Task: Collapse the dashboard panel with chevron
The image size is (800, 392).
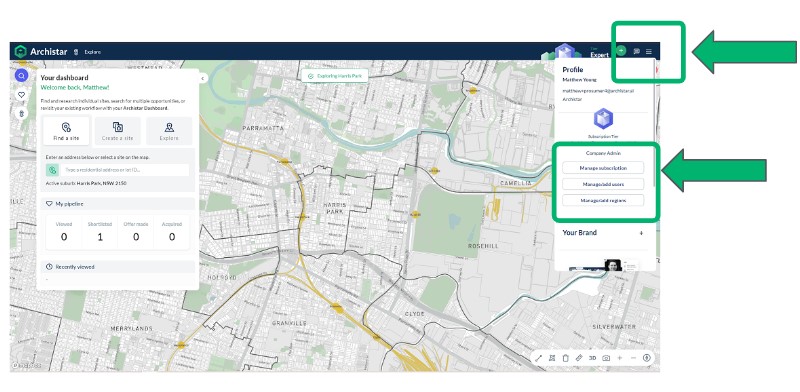Action: [203, 79]
